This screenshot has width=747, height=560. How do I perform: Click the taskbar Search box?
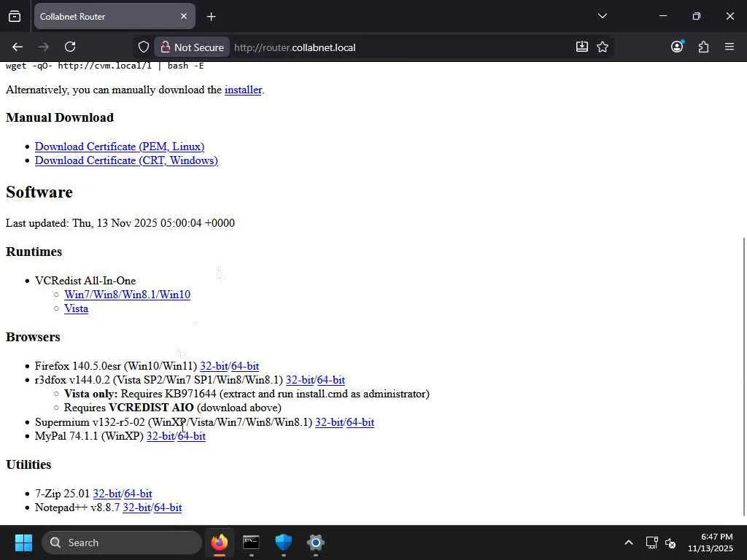[x=122, y=542]
